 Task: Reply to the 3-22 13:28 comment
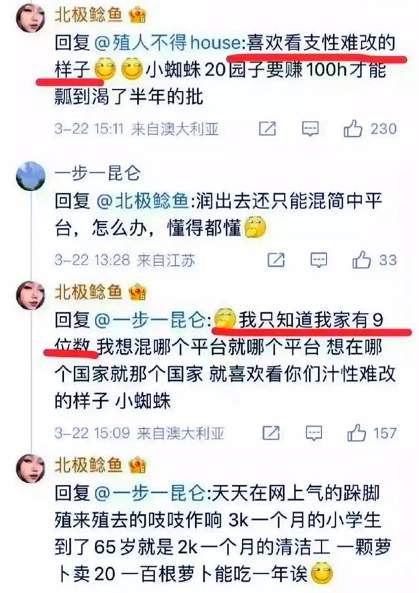[319, 260]
